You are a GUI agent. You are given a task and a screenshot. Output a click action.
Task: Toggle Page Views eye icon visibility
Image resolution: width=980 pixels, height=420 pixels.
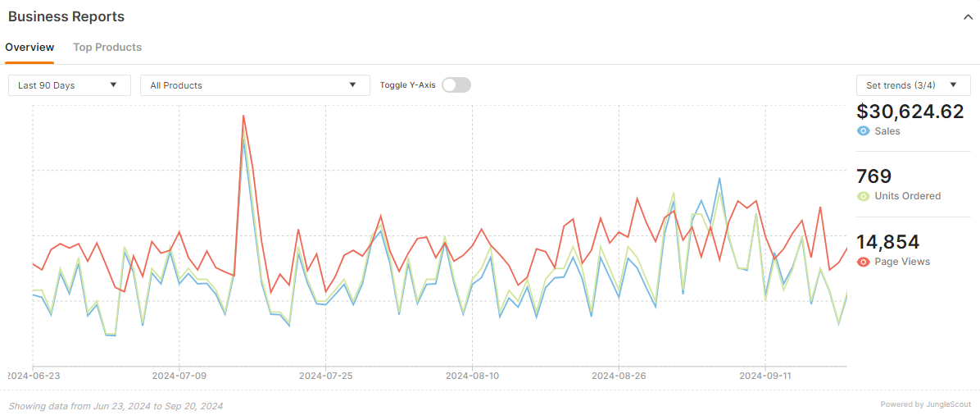coord(863,262)
